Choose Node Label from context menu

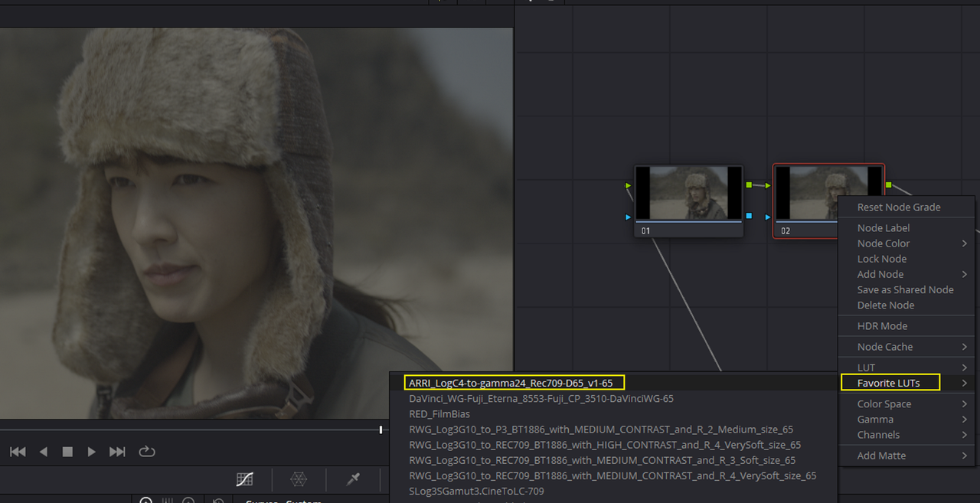(x=884, y=228)
